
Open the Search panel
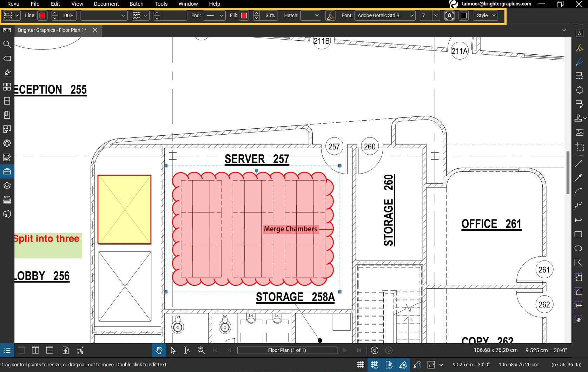tap(7, 44)
